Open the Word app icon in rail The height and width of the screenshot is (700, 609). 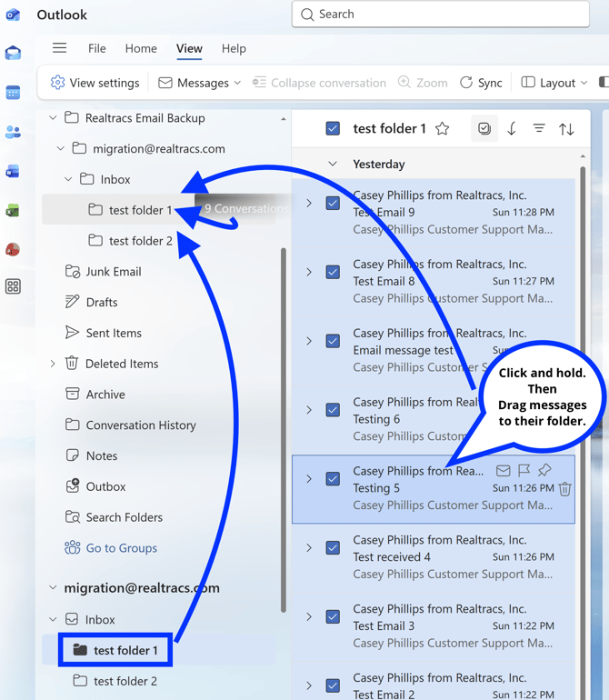(13, 172)
